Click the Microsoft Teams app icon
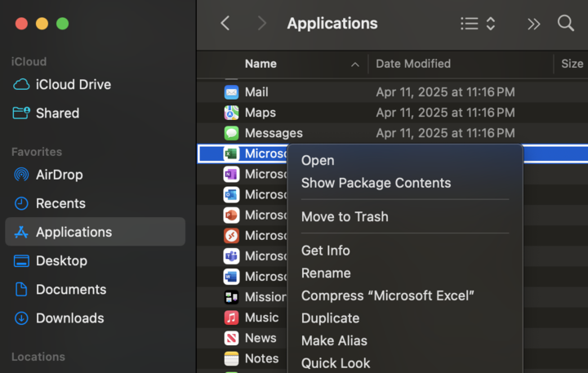Viewport: 588px width, 373px height. click(x=231, y=256)
